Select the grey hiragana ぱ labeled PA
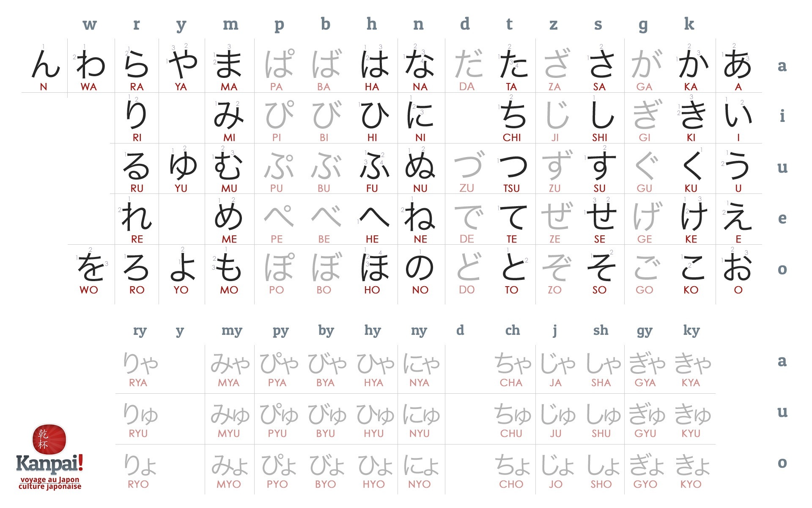Image resolution: width=812 pixels, height=508 pixels. [x=279, y=64]
